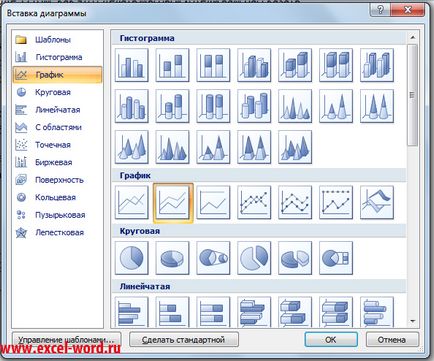
Task: Choose the basic pie chart thumbnail
Action: [132, 258]
